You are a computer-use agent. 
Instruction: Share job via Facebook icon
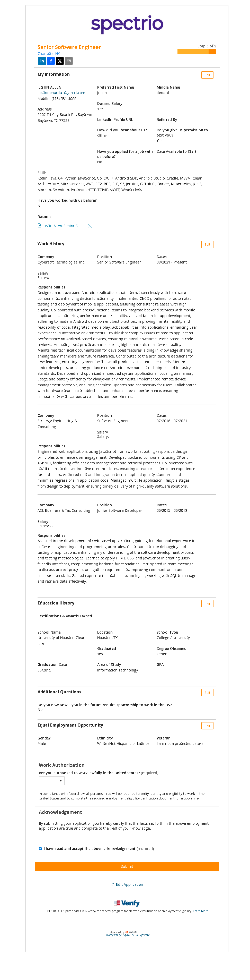tap(51, 61)
